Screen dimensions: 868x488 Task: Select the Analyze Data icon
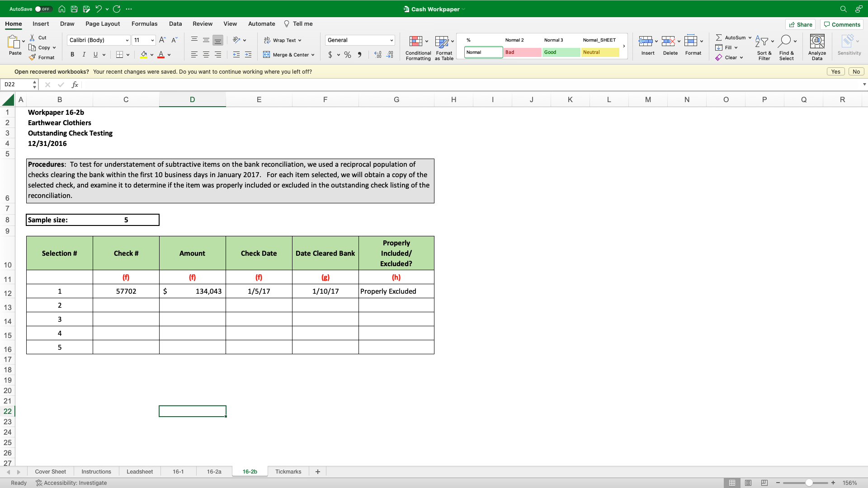(x=816, y=47)
